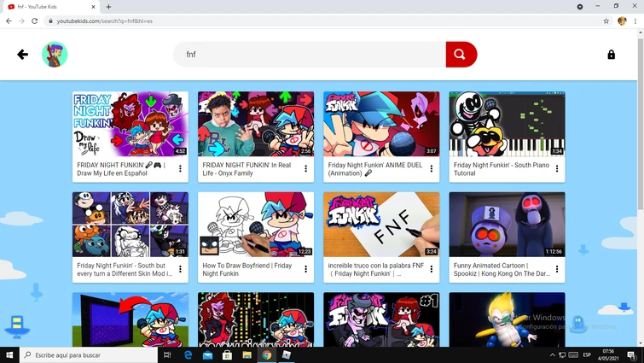Bookmark this page with the star icon

(606, 21)
